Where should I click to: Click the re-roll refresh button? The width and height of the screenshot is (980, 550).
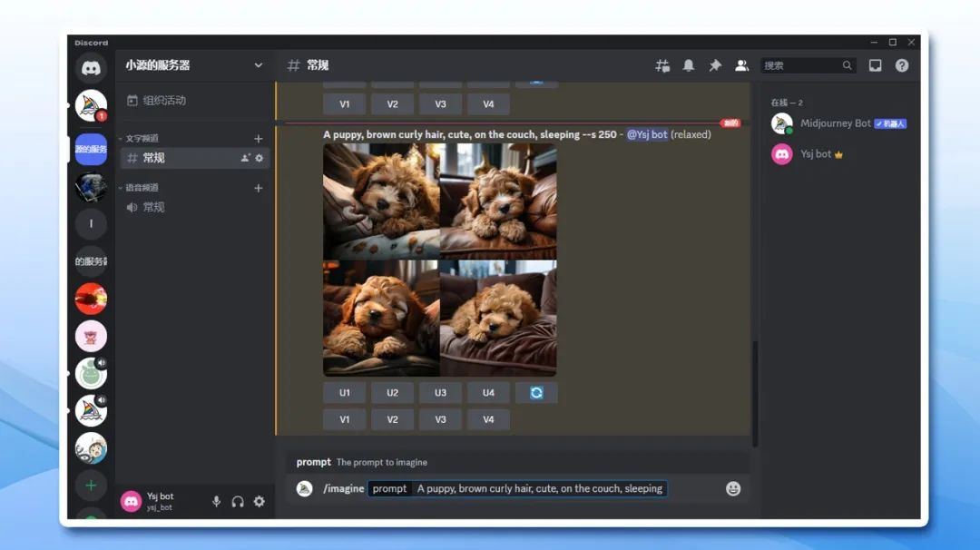pos(536,392)
